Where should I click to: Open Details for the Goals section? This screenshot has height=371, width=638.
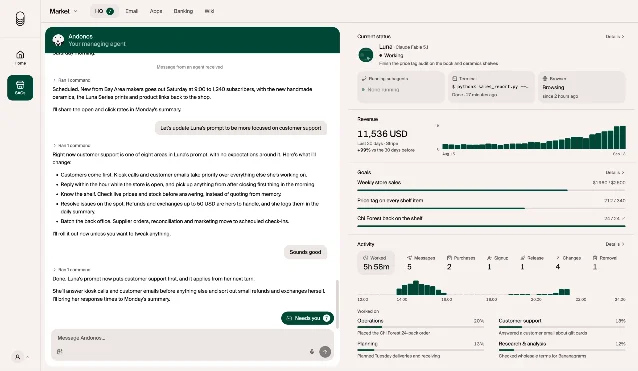click(x=614, y=172)
